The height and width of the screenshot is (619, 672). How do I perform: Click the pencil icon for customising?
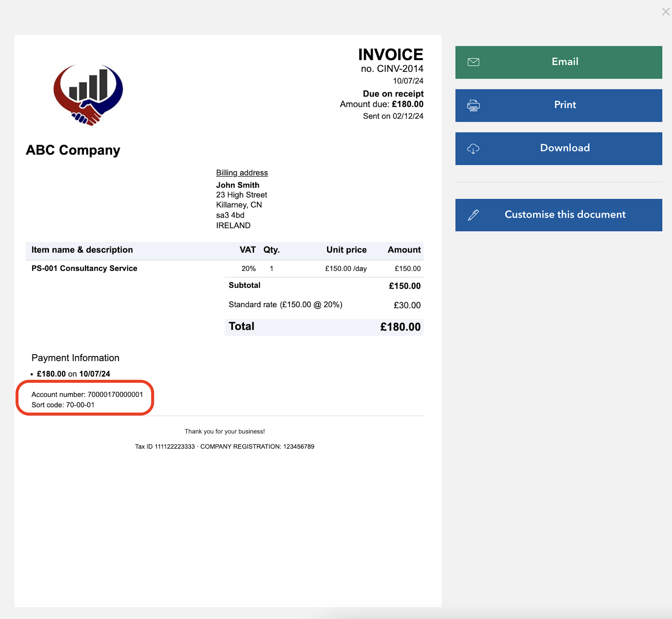[473, 215]
